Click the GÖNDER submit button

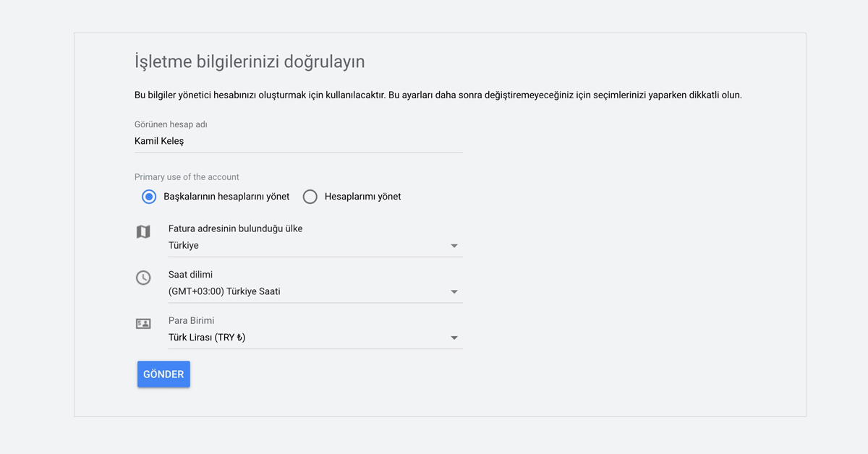163,374
